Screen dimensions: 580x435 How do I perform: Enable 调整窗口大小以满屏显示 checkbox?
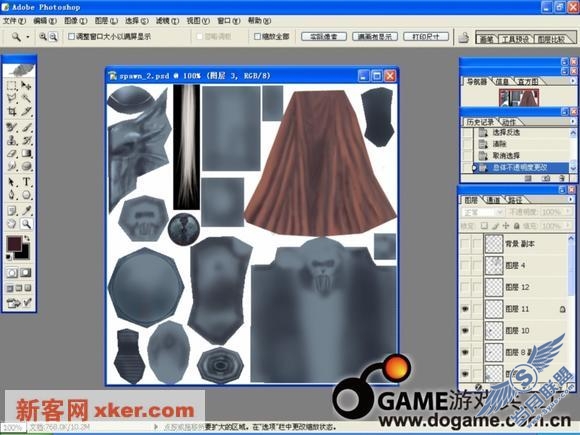pyautogui.click(x=71, y=36)
